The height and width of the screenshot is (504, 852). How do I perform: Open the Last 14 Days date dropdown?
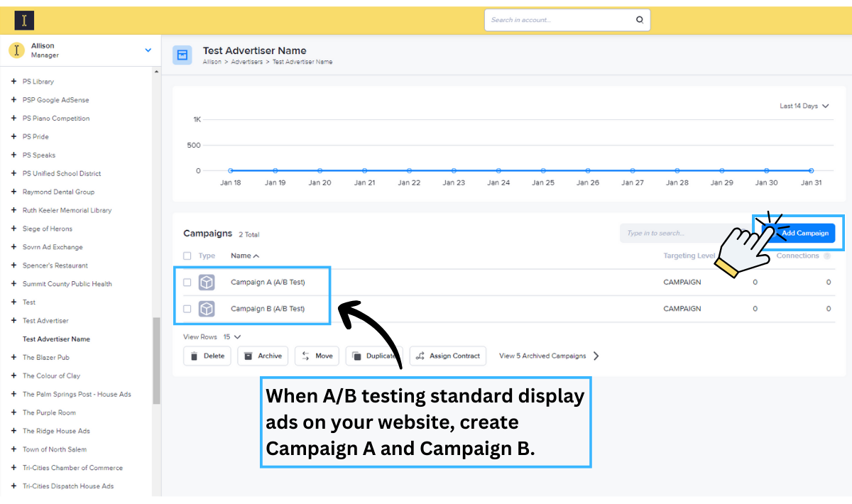tap(804, 106)
